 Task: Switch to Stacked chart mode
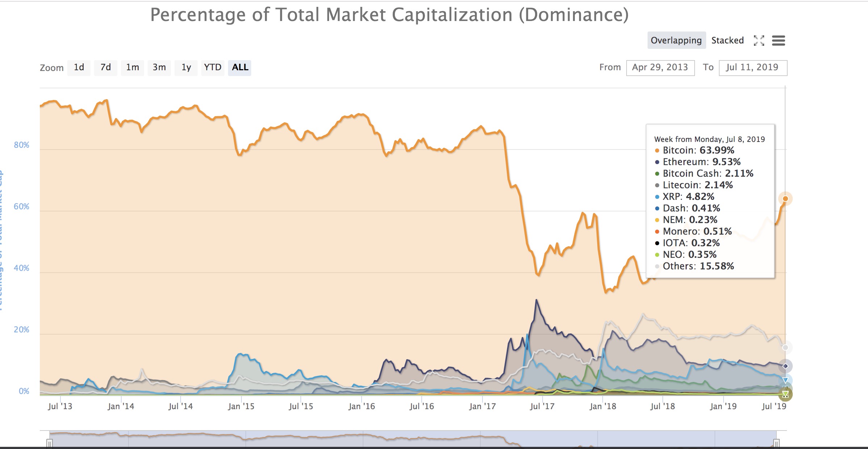(x=728, y=40)
